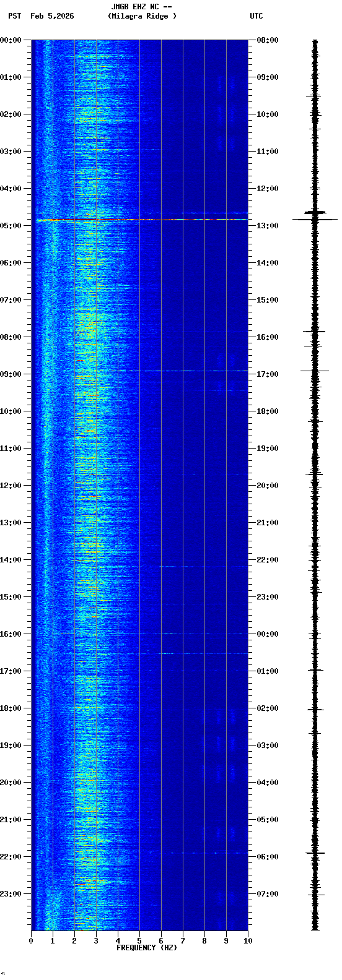This screenshot has height=980, width=342.
Task: Click the UTC axis label 09:00
Action: pyautogui.click(x=268, y=77)
